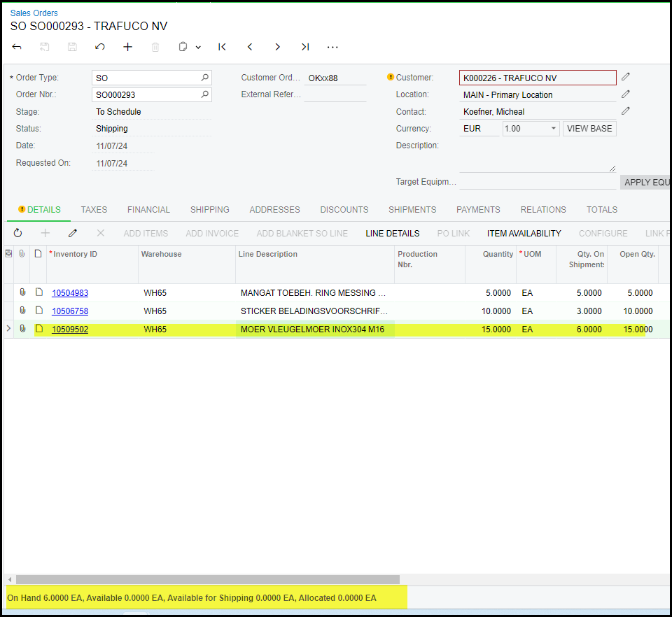The width and height of the screenshot is (672, 617).
Task: Click the undo icon in toolbar
Action: pyautogui.click(x=100, y=47)
